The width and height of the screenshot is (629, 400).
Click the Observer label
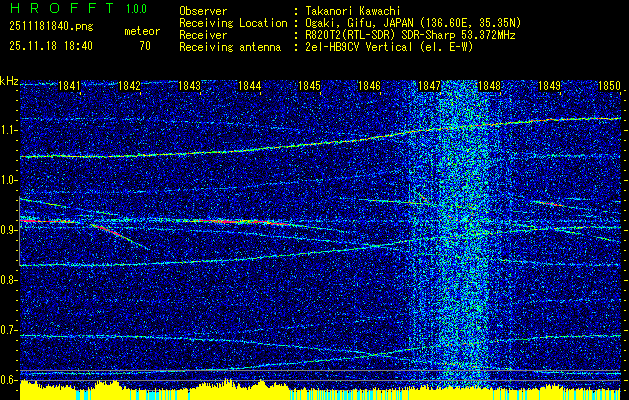pos(203,11)
